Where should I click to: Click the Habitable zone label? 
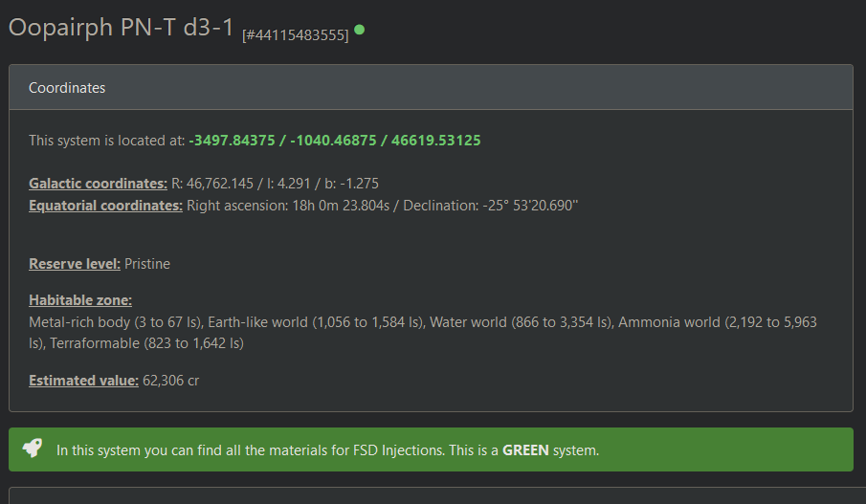[80, 299]
